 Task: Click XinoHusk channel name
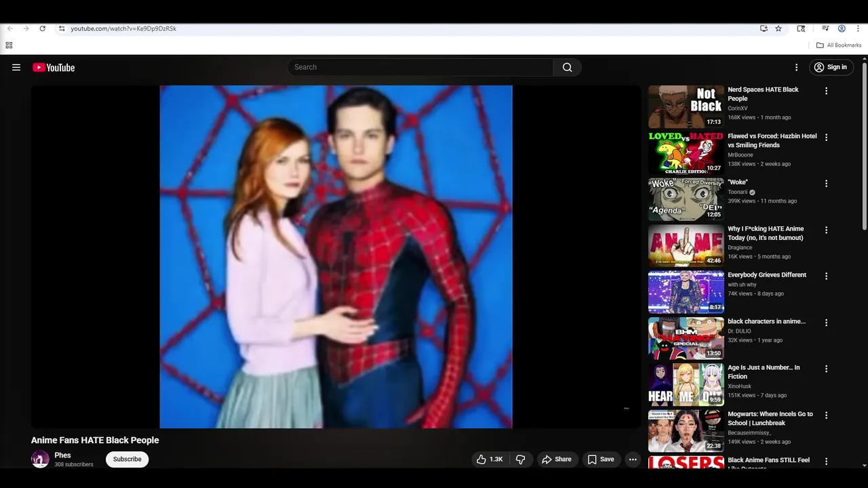(x=739, y=386)
